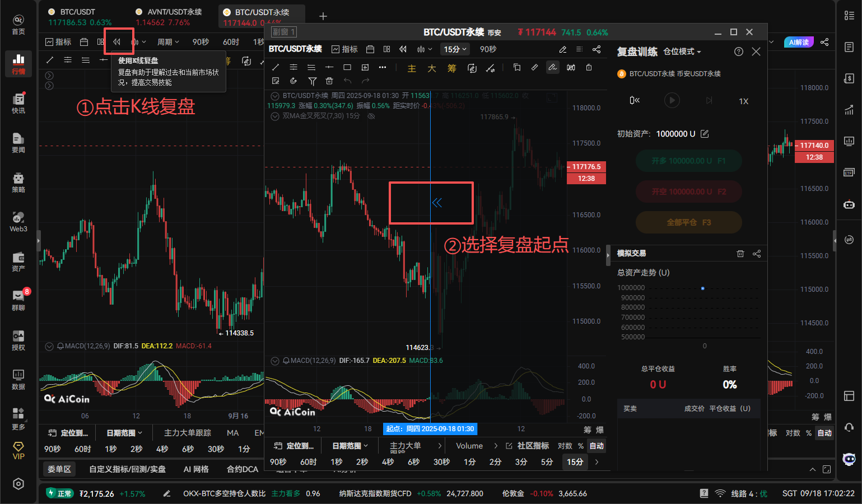Image resolution: width=862 pixels, height=504 pixels.
Task: Expand 日期范围 date range in main window
Action: (x=124, y=433)
